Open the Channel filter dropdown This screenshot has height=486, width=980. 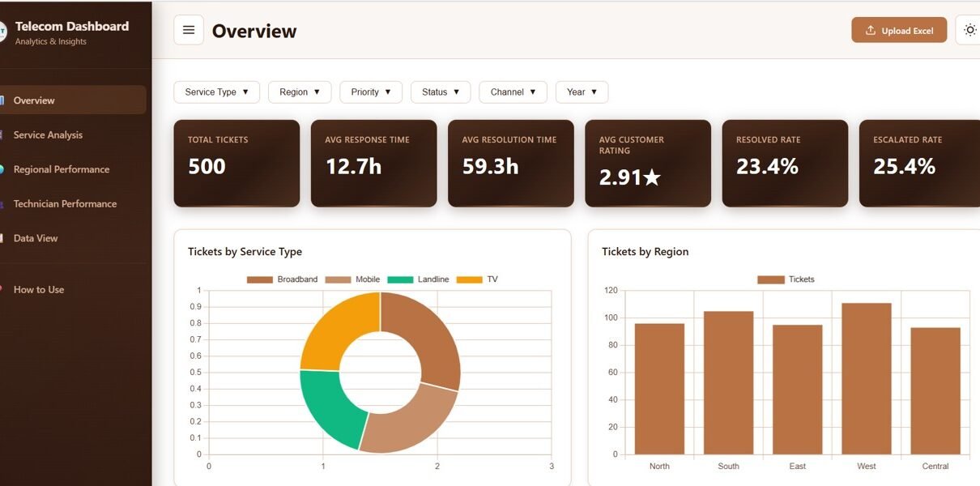[x=513, y=92]
